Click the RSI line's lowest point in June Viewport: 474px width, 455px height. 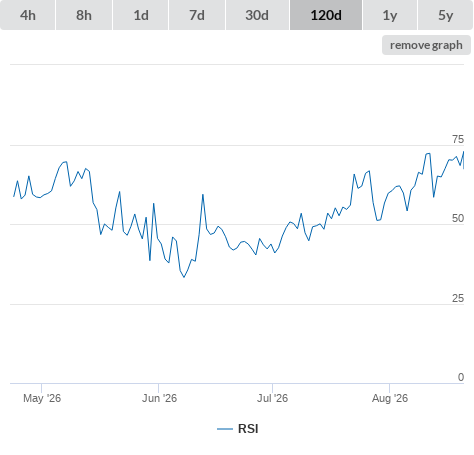pyautogui.click(x=184, y=277)
